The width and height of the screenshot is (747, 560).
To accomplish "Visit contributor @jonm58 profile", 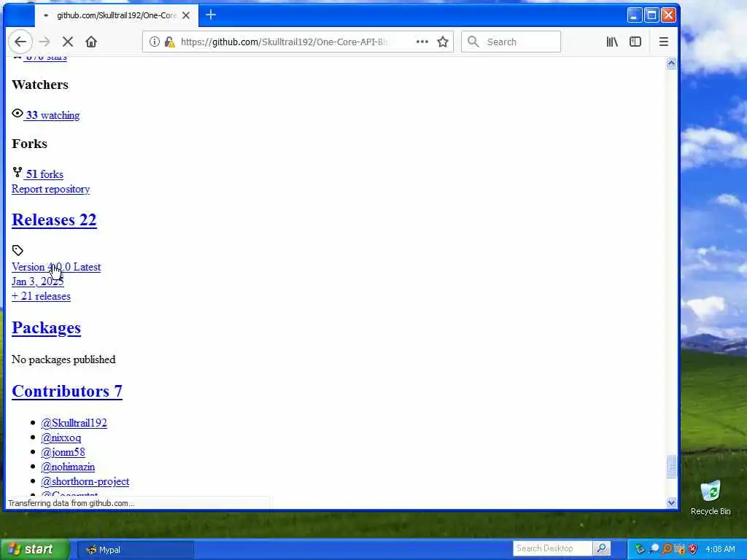I will [x=63, y=452].
